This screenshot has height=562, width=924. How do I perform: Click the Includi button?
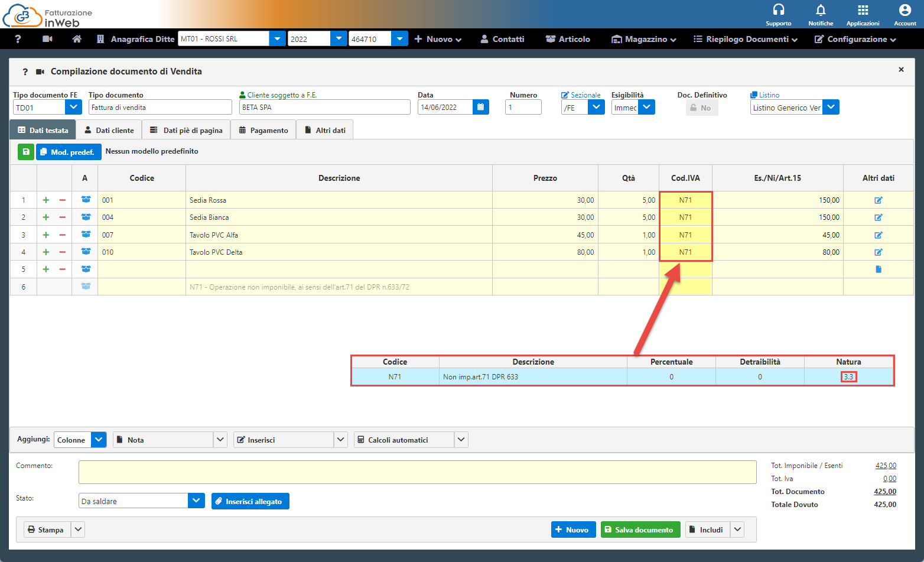click(708, 529)
